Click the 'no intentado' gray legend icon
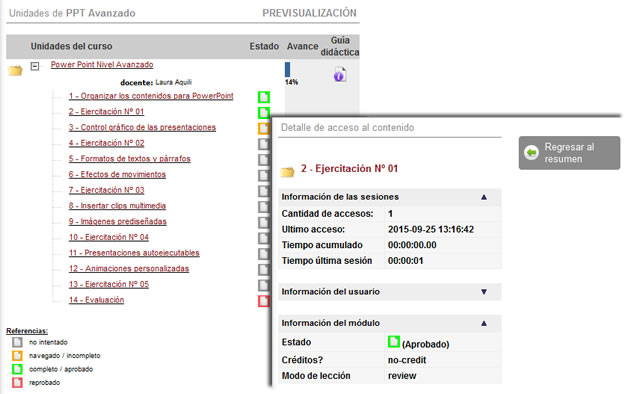 [x=17, y=342]
